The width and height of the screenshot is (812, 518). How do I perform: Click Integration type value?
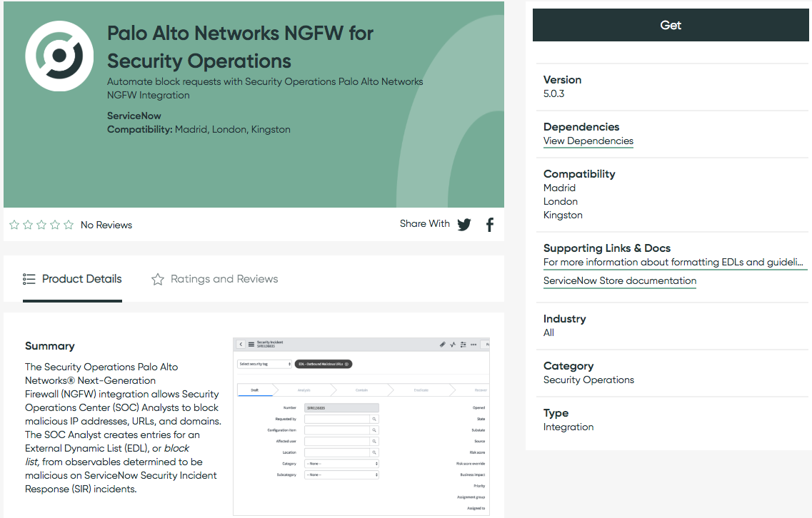[568, 427]
